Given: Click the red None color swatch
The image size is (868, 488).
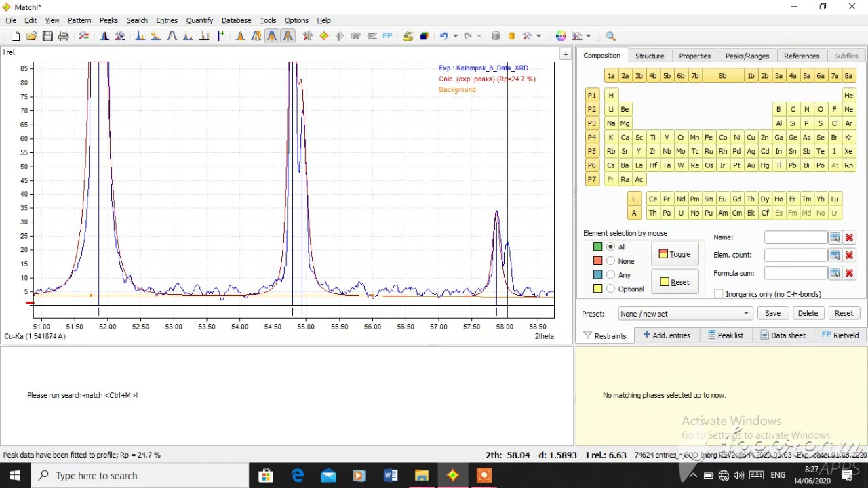Looking at the screenshot, I should [x=597, y=261].
